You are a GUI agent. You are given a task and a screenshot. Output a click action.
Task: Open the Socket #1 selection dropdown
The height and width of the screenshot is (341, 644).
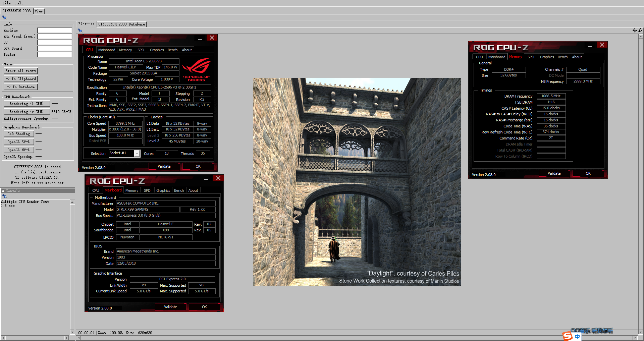(x=137, y=154)
